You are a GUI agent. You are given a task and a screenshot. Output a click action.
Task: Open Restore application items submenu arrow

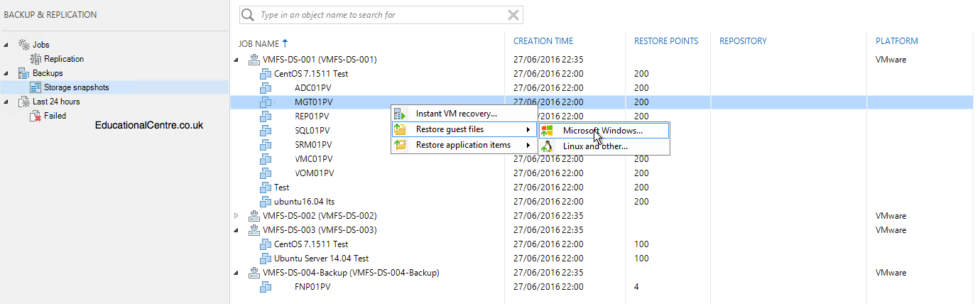528,145
